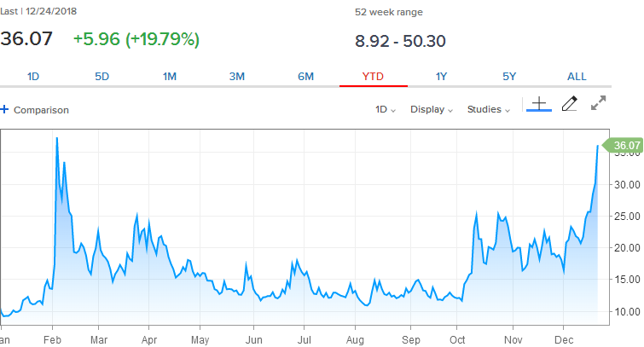Click the 8.92 - 50.30 range value

(x=400, y=41)
